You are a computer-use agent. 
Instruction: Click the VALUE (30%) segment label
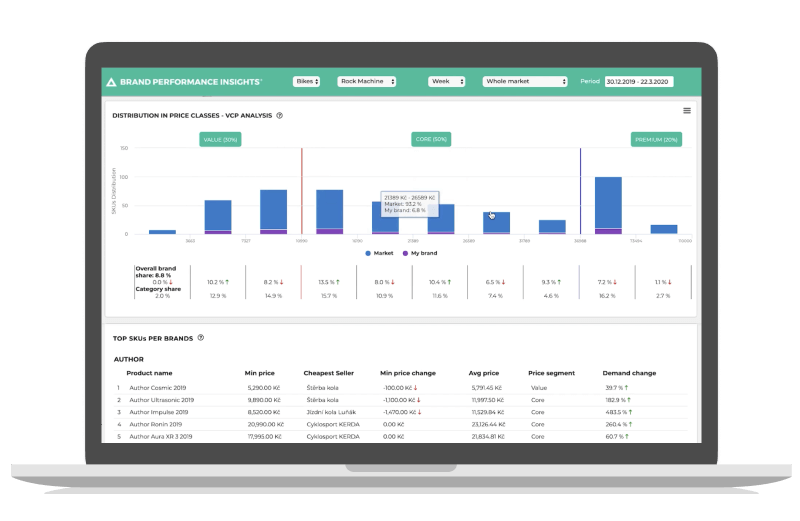point(219,139)
